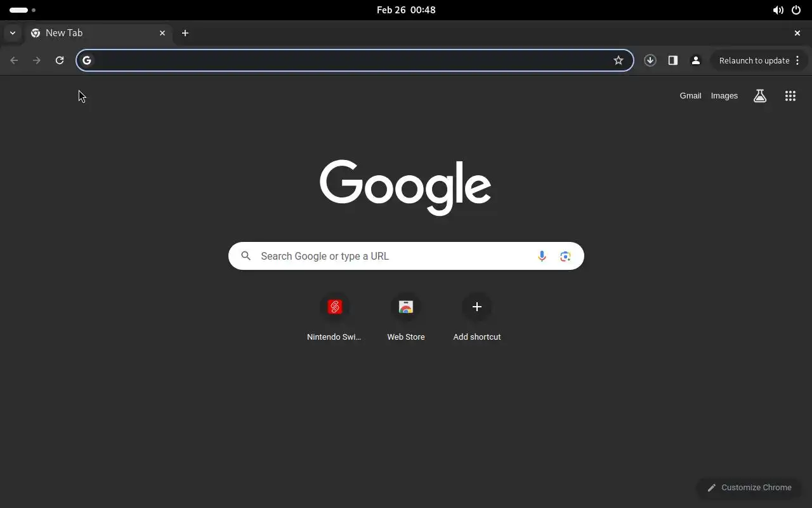Open a new tab with the plus button
The width and height of the screenshot is (812, 508).
[x=185, y=33]
